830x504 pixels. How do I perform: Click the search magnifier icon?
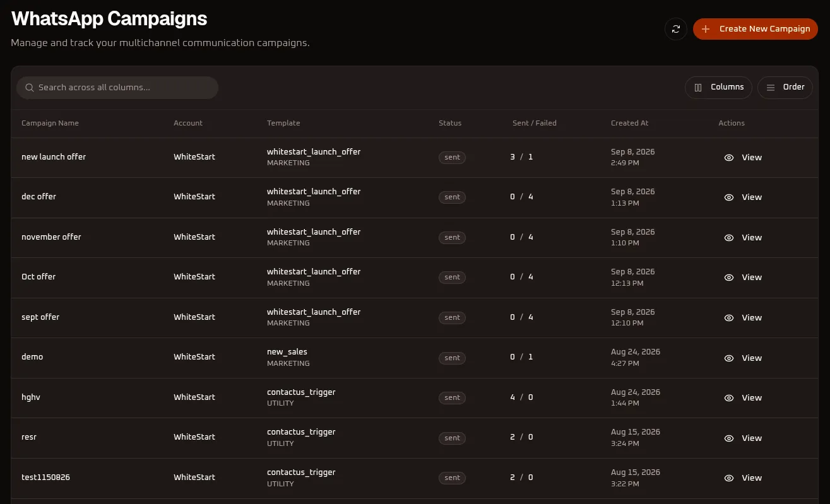[29, 88]
